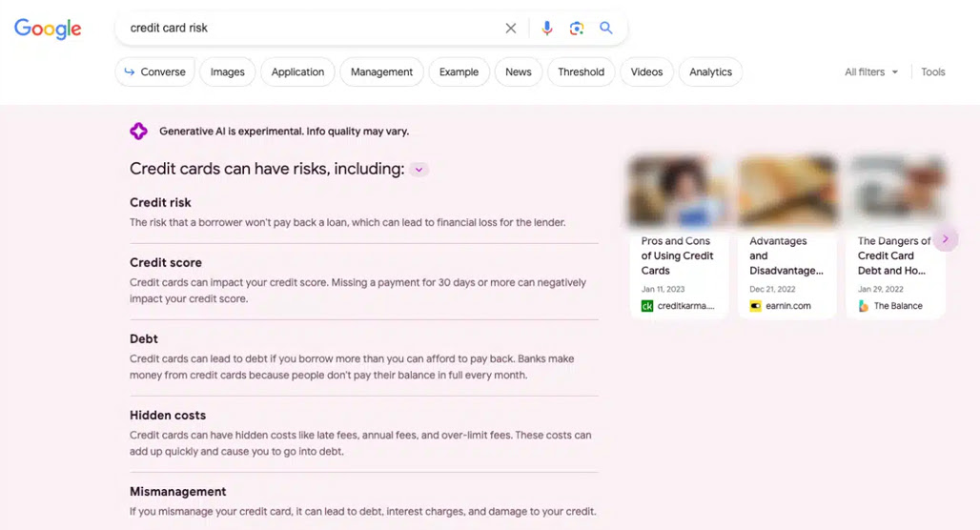The image size is (980, 530).
Task: Select the Threshold filter chip
Action: click(582, 71)
